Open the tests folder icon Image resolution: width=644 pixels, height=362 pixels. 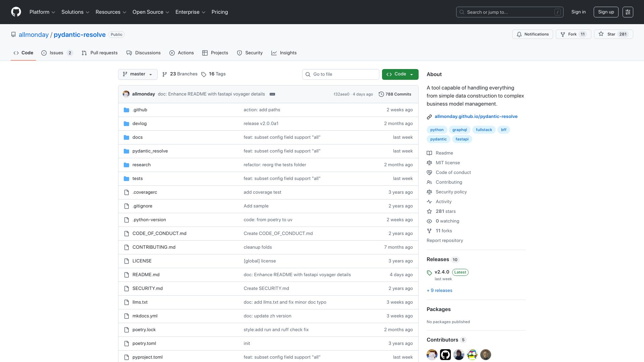pos(126,179)
